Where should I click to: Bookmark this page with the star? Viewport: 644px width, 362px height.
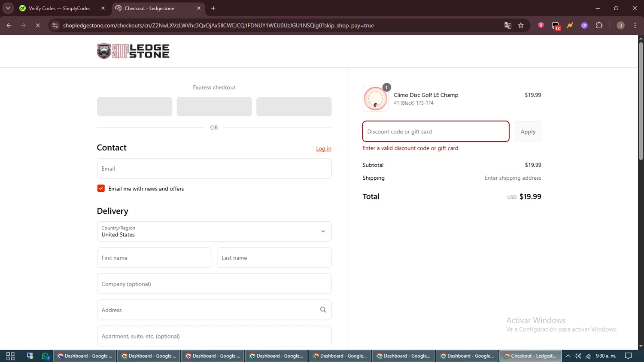click(x=521, y=25)
